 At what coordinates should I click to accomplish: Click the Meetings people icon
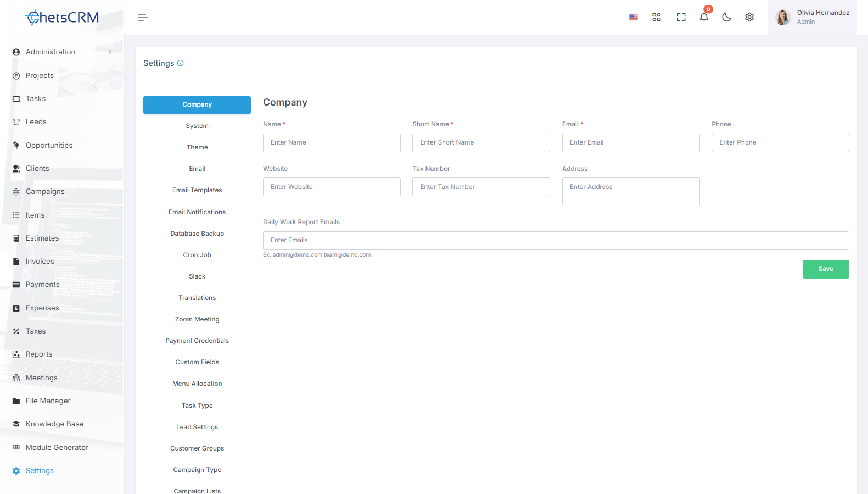pyautogui.click(x=16, y=378)
